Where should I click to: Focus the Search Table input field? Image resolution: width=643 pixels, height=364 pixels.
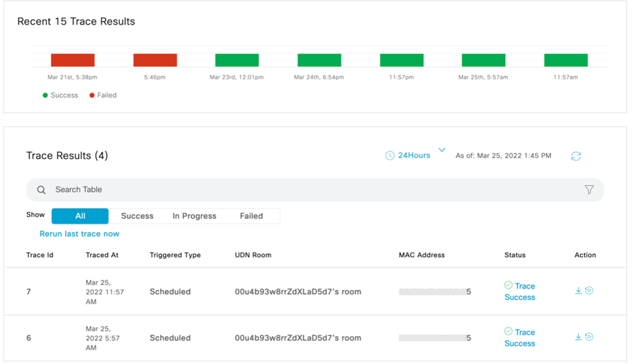279,190
